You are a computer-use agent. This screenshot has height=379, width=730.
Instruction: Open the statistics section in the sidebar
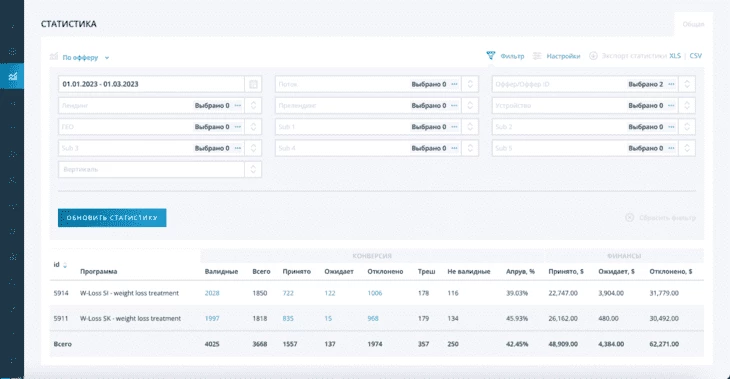click(x=12, y=76)
